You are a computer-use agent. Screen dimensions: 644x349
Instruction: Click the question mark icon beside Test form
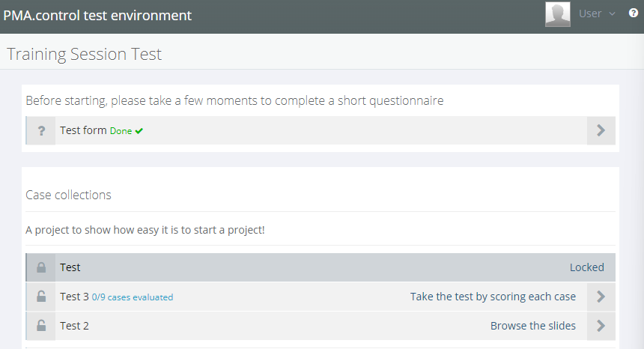(41, 130)
